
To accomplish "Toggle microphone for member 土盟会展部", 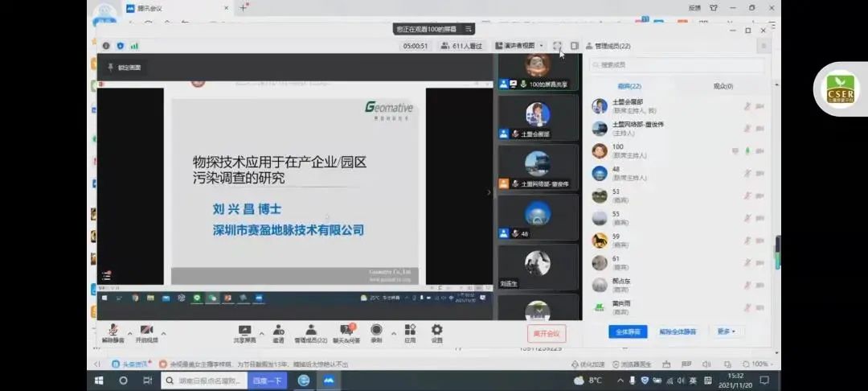I will 747,106.
